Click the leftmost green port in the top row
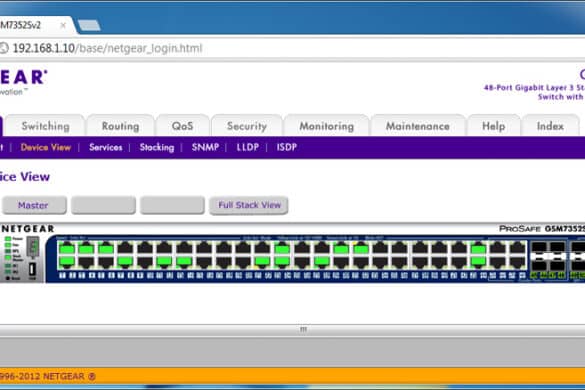The height and width of the screenshot is (390, 585). click(67, 249)
